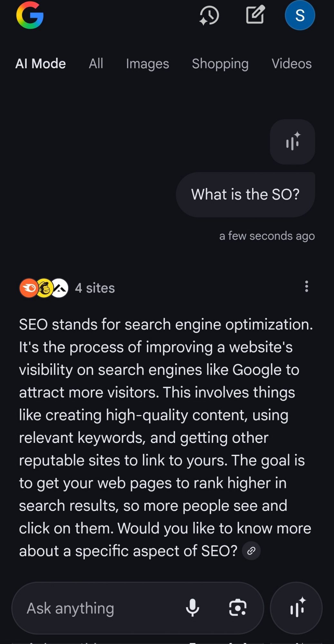Open the three-dot options menu
Image resolution: width=334 pixels, height=644 pixels.
(x=306, y=286)
